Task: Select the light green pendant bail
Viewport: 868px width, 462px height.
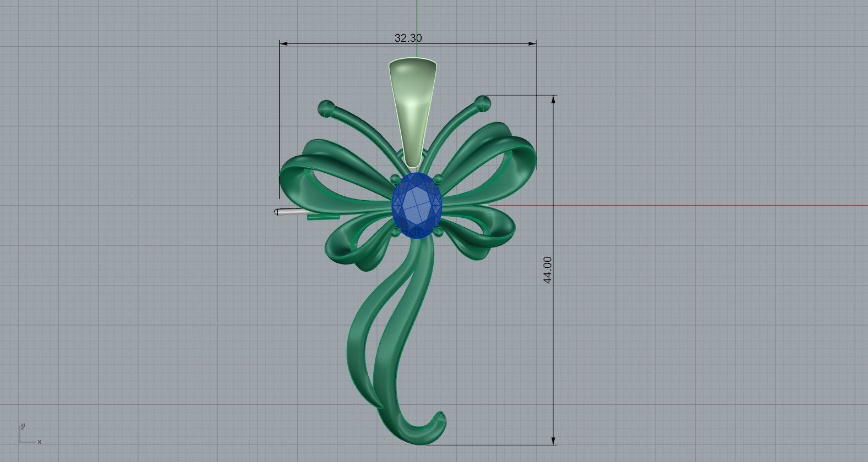Action: (413, 112)
